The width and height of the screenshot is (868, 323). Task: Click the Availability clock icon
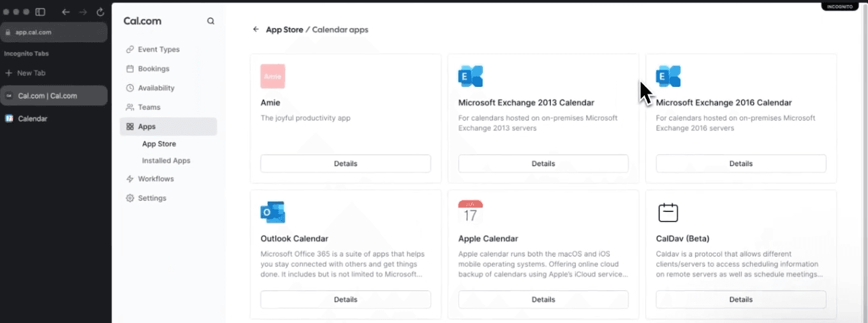(130, 88)
